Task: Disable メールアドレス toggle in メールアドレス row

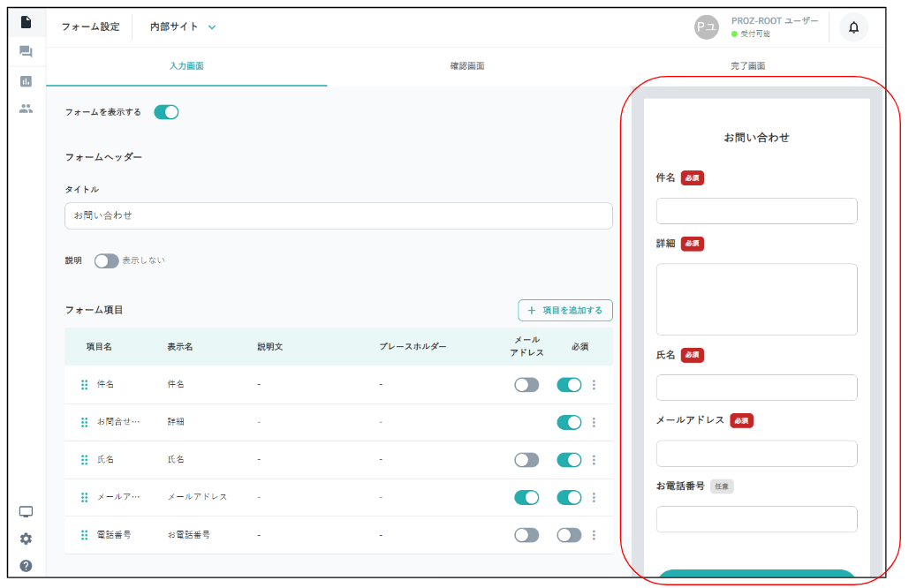Action: pyautogui.click(x=526, y=498)
